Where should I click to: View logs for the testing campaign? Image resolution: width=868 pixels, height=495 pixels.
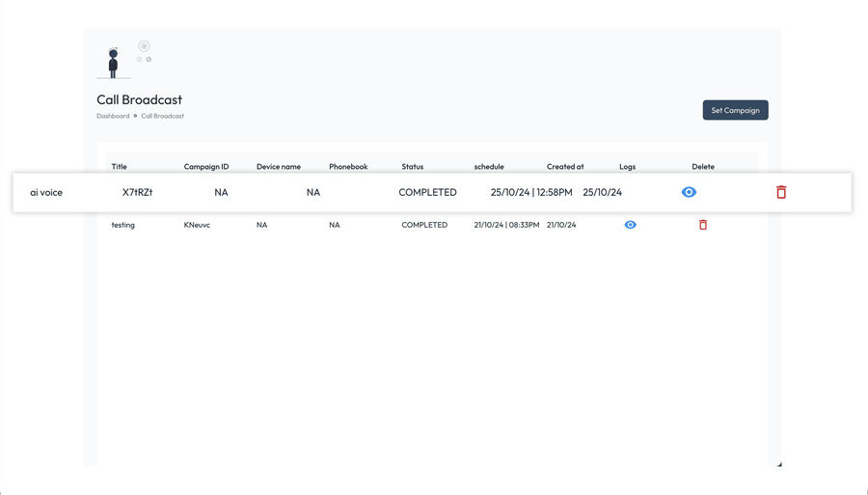(630, 225)
